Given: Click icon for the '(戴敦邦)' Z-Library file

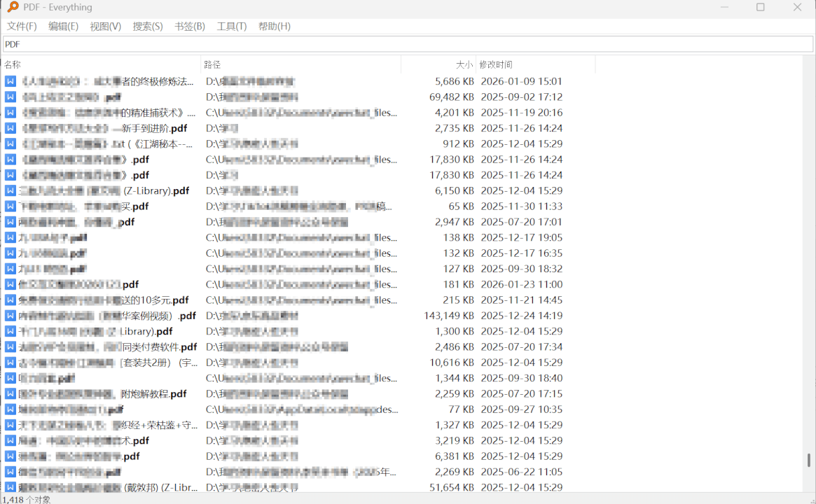Looking at the screenshot, I should pyautogui.click(x=11, y=487).
